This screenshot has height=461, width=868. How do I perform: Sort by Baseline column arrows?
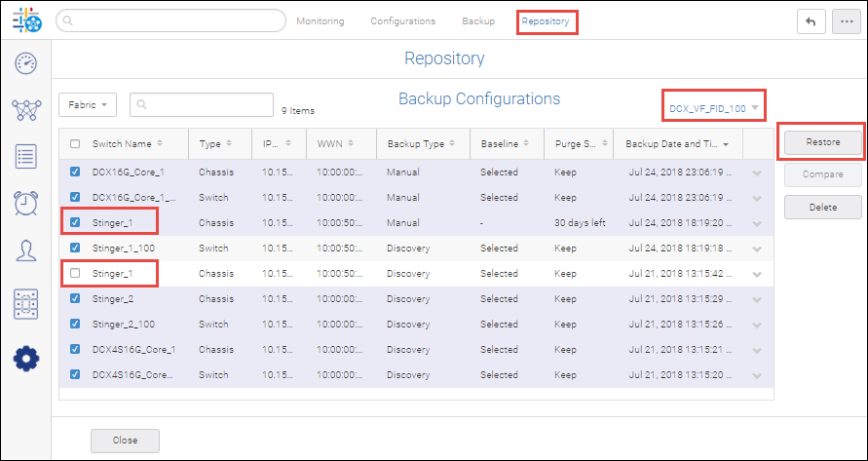tap(526, 143)
